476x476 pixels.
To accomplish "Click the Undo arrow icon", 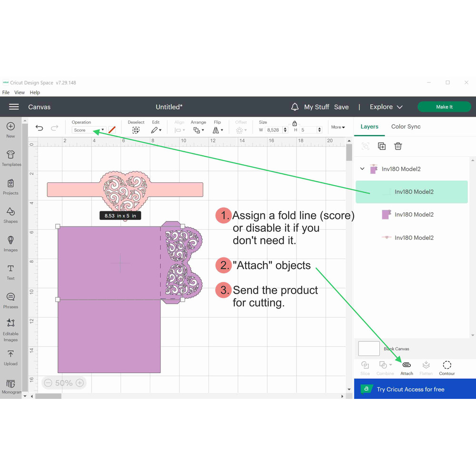I will coord(40,128).
